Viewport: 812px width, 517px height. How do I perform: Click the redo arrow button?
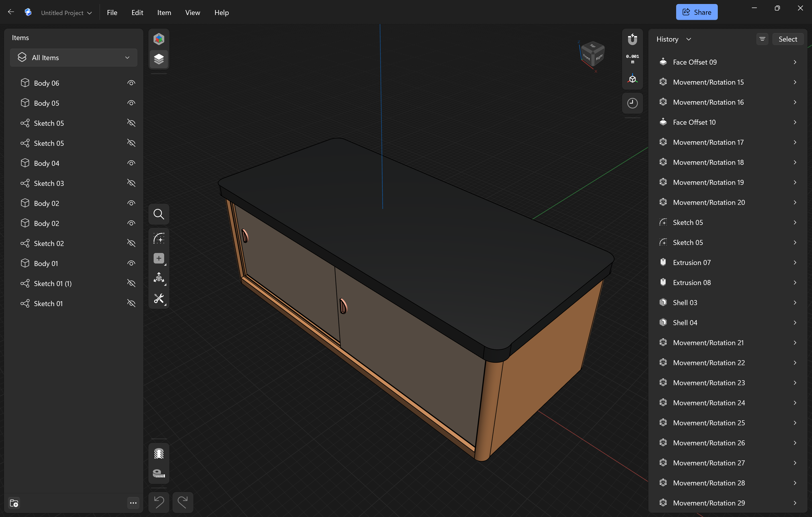[183, 502]
